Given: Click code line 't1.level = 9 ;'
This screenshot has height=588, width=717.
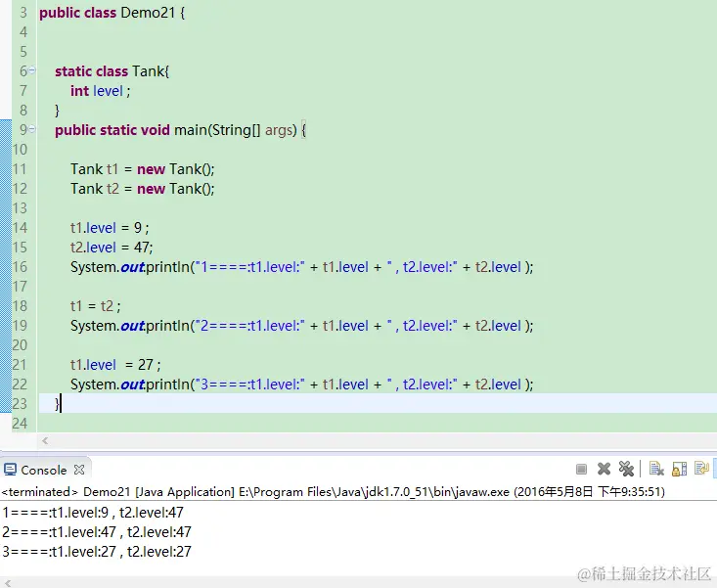Looking at the screenshot, I should [x=110, y=228].
